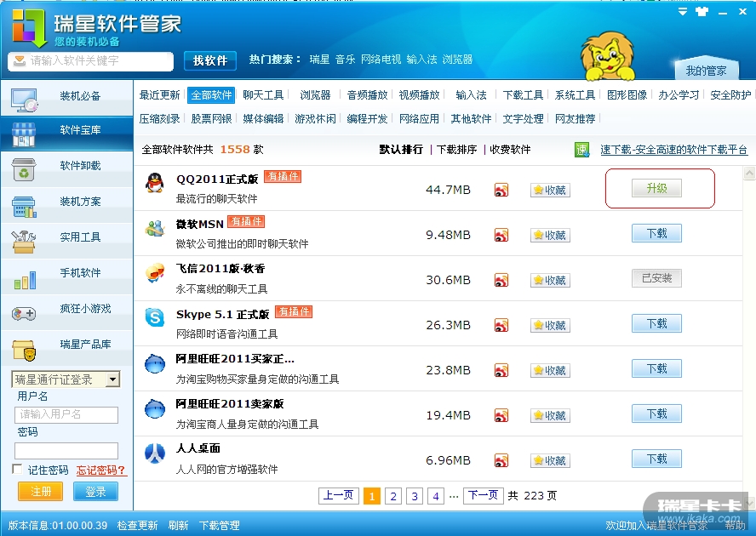
Task: Open the 软件宝库 sidebar section
Action: (66, 134)
